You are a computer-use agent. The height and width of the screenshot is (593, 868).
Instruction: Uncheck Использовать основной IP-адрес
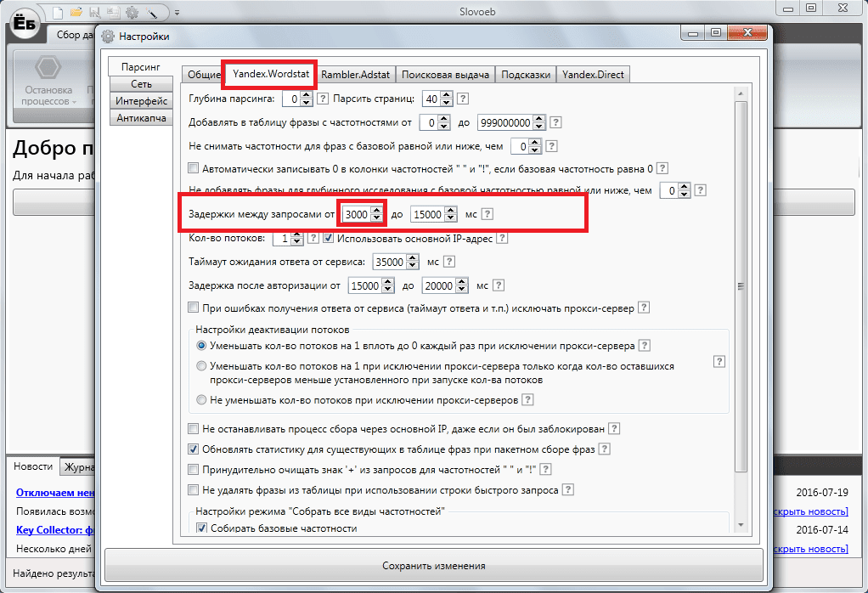tap(328, 238)
